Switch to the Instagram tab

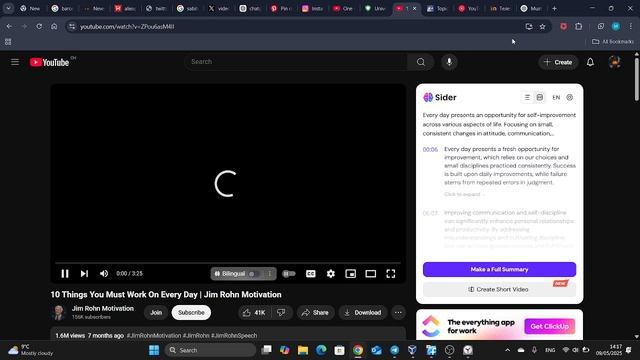point(312,8)
